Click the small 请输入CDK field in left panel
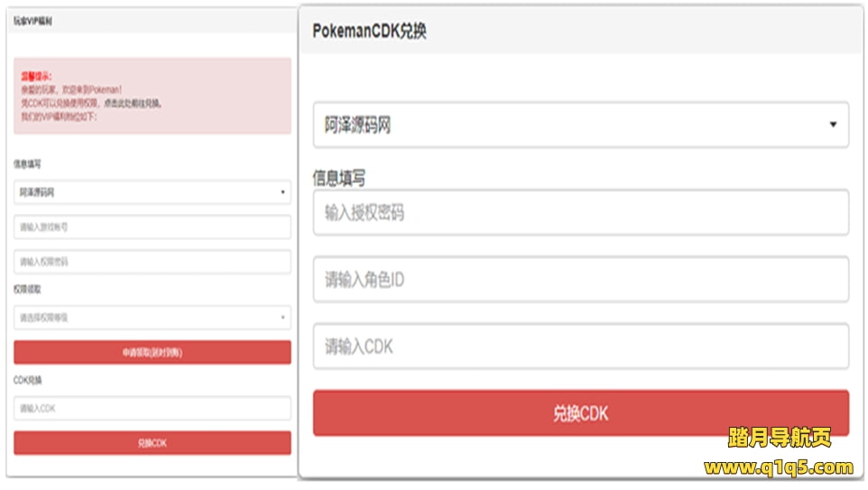868x490 pixels. [152, 409]
